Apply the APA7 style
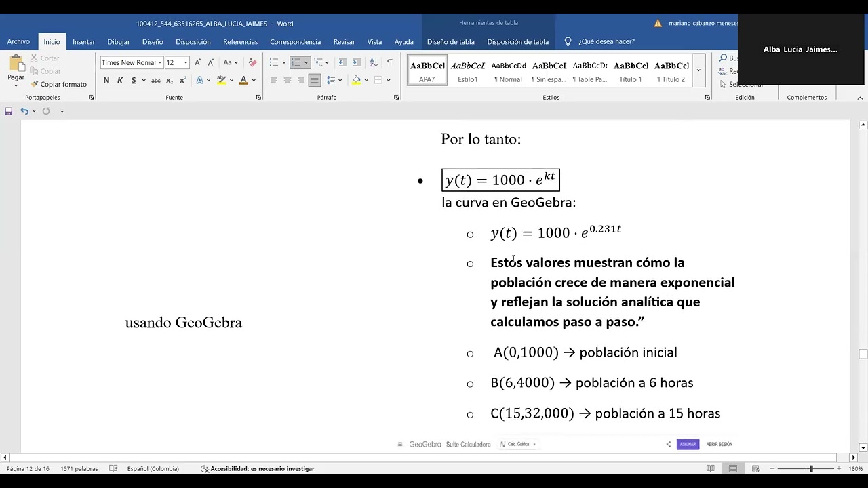 click(x=427, y=70)
